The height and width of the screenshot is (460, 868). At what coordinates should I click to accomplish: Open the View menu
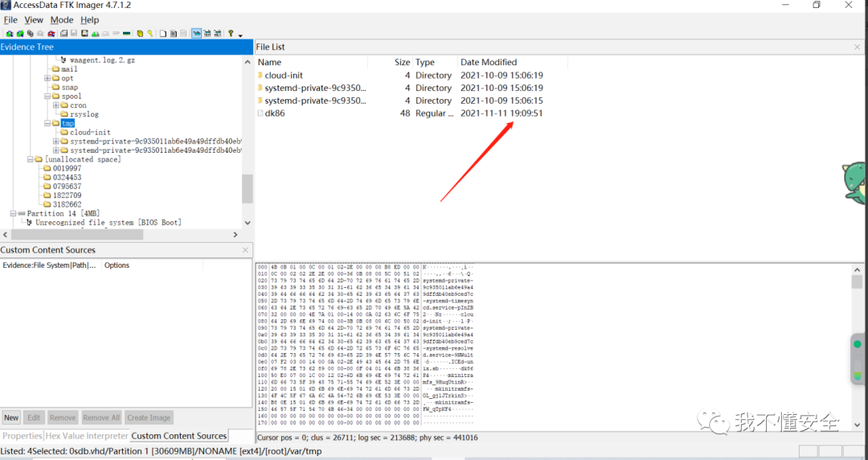pos(34,20)
